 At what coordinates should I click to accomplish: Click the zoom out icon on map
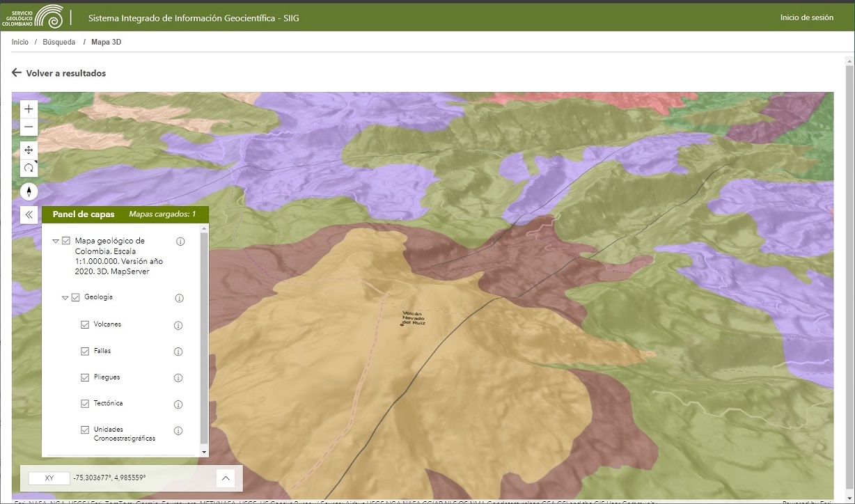click(x=29, y=127)
